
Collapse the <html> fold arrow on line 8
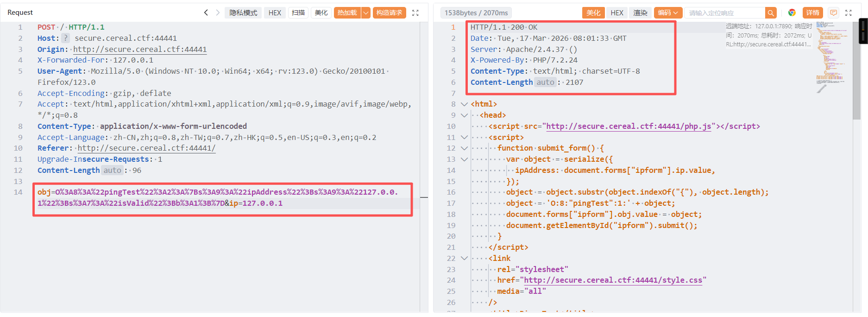(464, 104)
